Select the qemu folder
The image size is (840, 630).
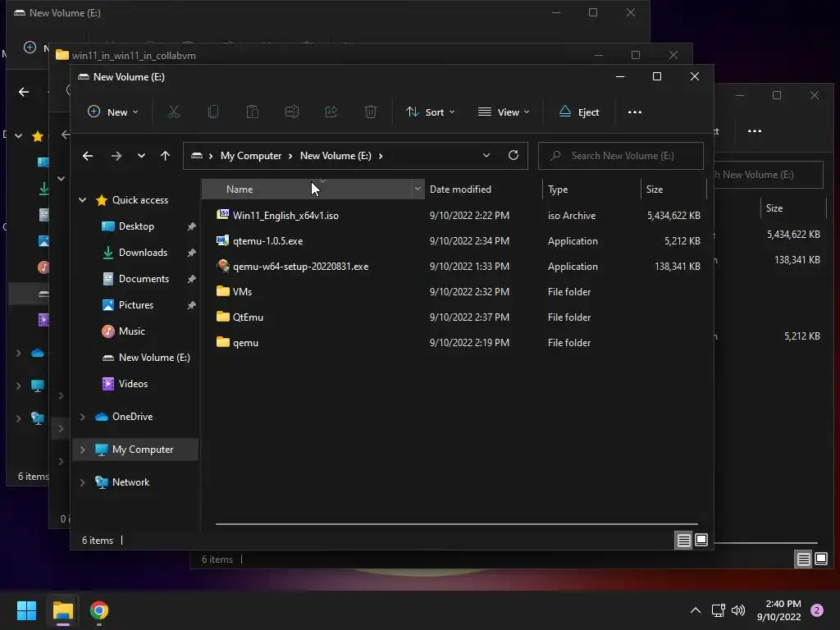pyautogui.click(x=245, y=343)
